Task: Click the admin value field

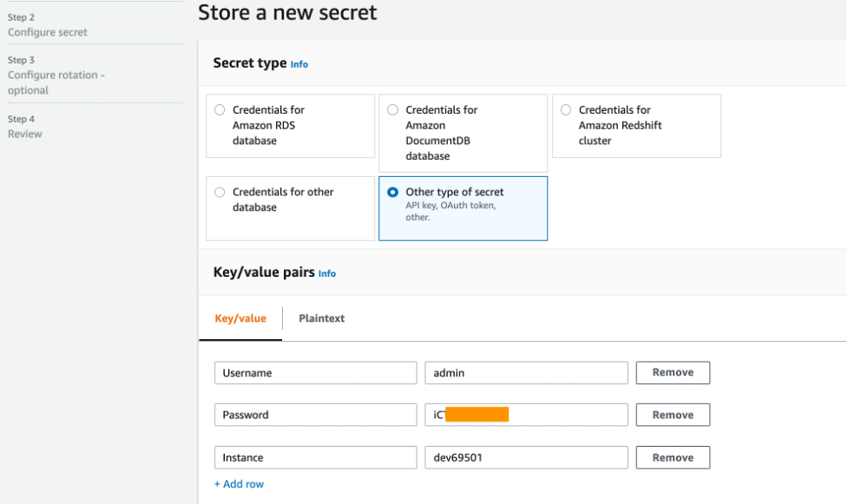Action: 525,373
